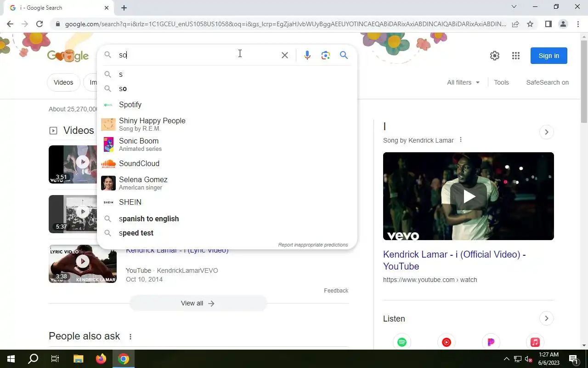Choose Shiny Happy People suggestion
This screenshot has width=588, height=368.
point(227,124)
